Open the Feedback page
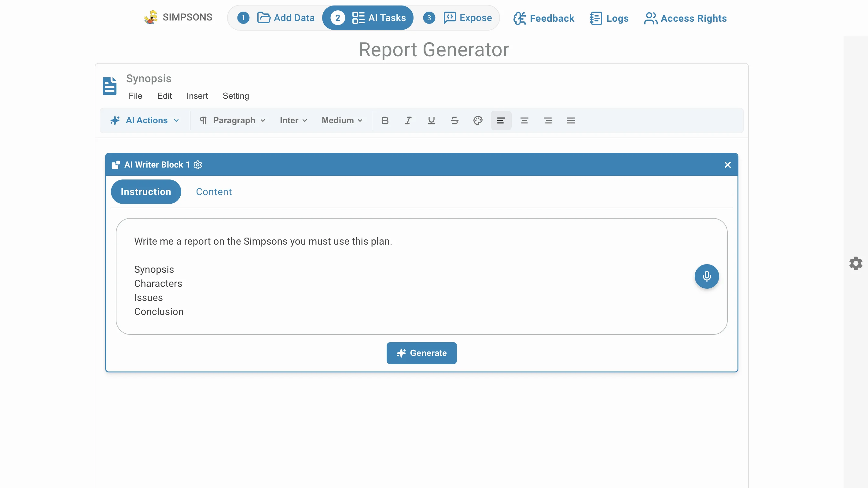Viewport: 868px width, 488px height. click(x=543, y=18)
